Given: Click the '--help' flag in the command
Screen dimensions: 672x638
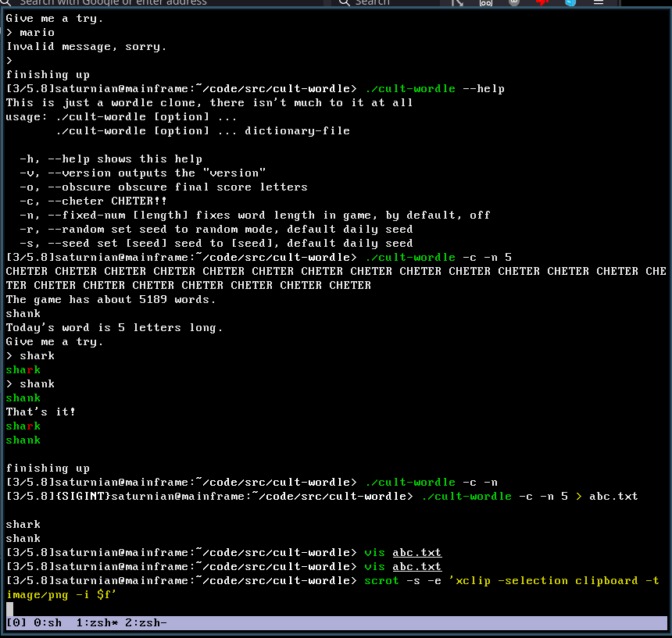Looking at the screenshot, I should (484, 89).
